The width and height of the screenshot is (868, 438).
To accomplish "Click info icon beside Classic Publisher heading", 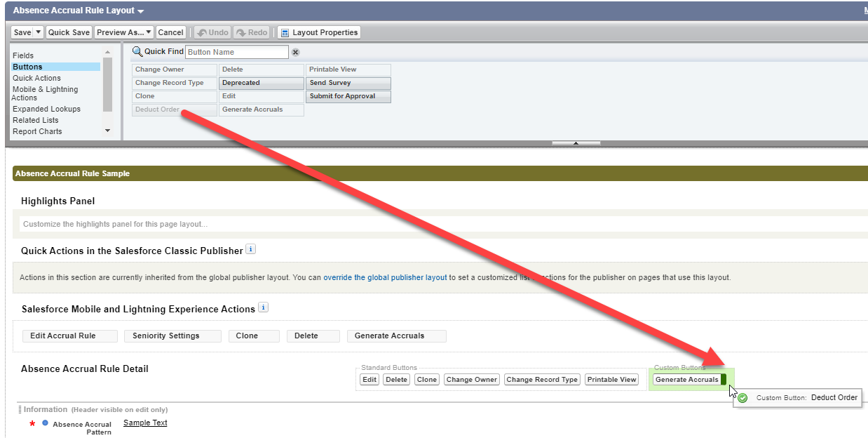I will click(x=251, y=249).
